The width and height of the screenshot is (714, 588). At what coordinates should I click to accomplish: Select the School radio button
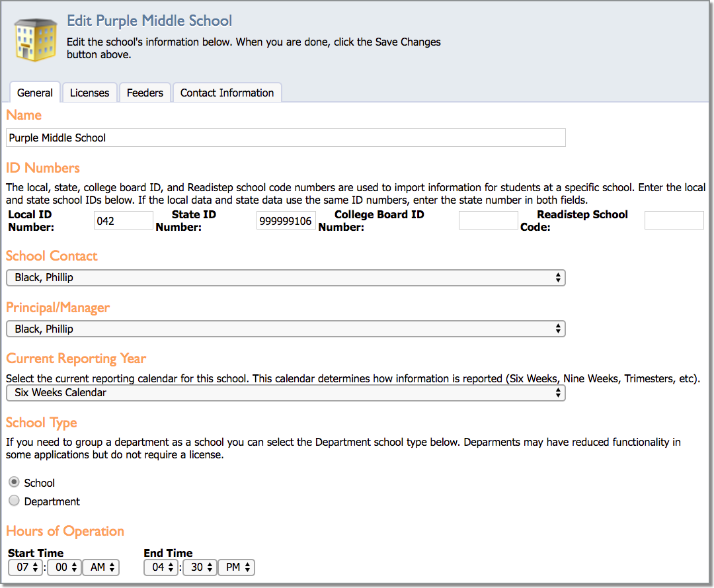pyautogui.click(x=14, y=482)
